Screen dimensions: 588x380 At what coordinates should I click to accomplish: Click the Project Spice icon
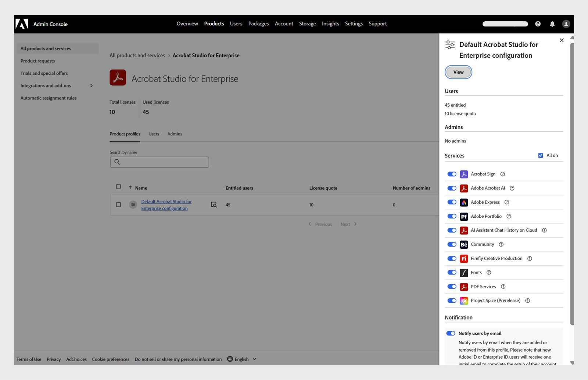(464, 301)
